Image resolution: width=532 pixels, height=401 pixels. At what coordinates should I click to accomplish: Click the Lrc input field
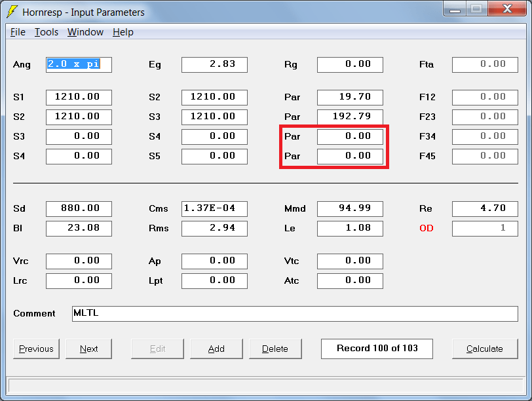pyautogui.click(x=79, y=281)
